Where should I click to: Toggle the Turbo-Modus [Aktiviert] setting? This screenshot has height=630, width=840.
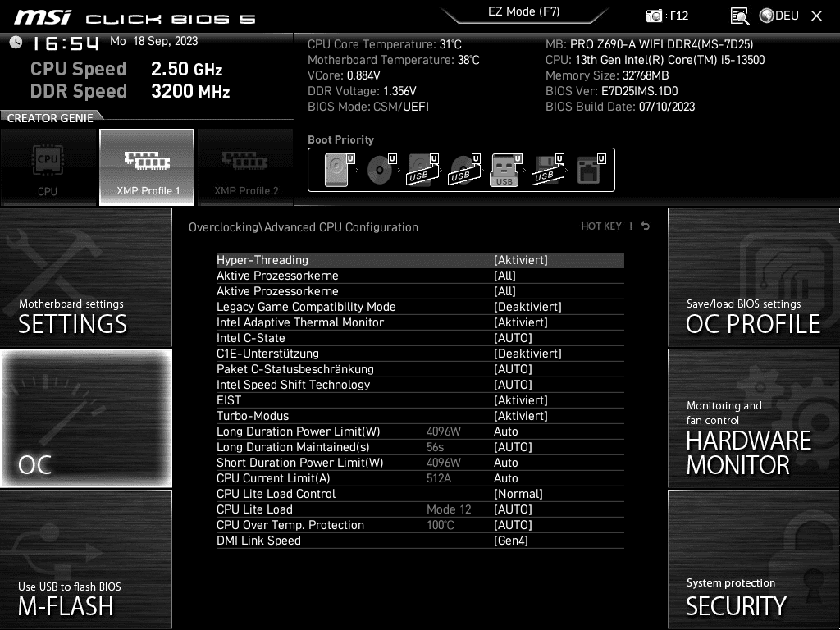click(x=420, y=415)
